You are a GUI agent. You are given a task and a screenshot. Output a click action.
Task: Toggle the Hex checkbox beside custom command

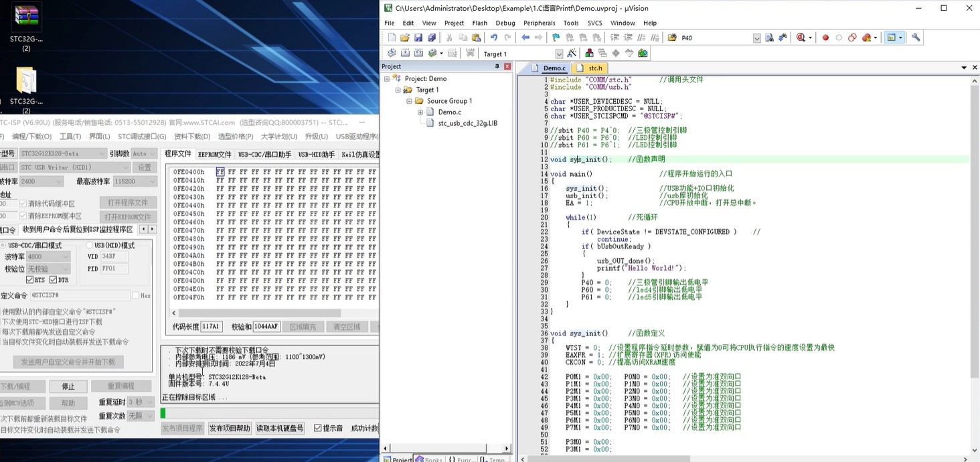(x=136, y=295)
